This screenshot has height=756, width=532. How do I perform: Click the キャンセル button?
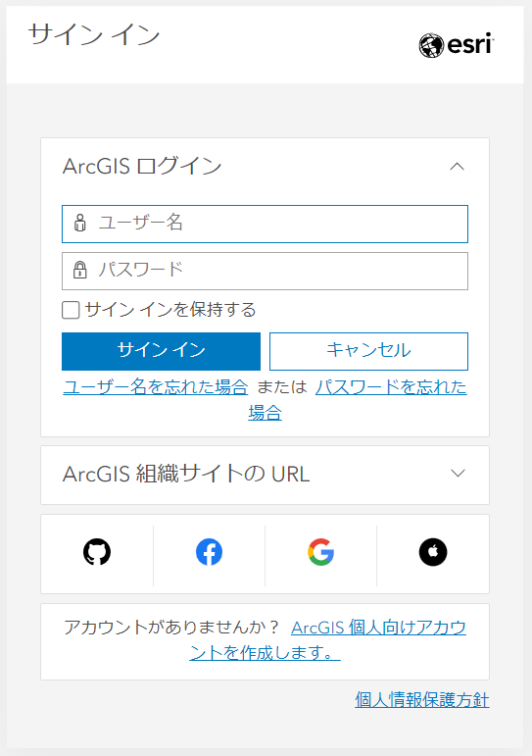[x=368, y=351]
